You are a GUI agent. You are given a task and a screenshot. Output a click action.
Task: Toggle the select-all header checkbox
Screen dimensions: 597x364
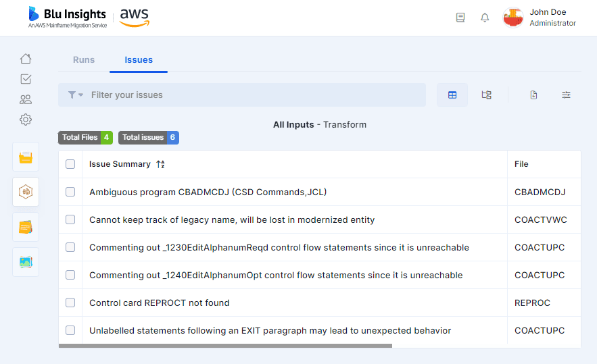70,164
